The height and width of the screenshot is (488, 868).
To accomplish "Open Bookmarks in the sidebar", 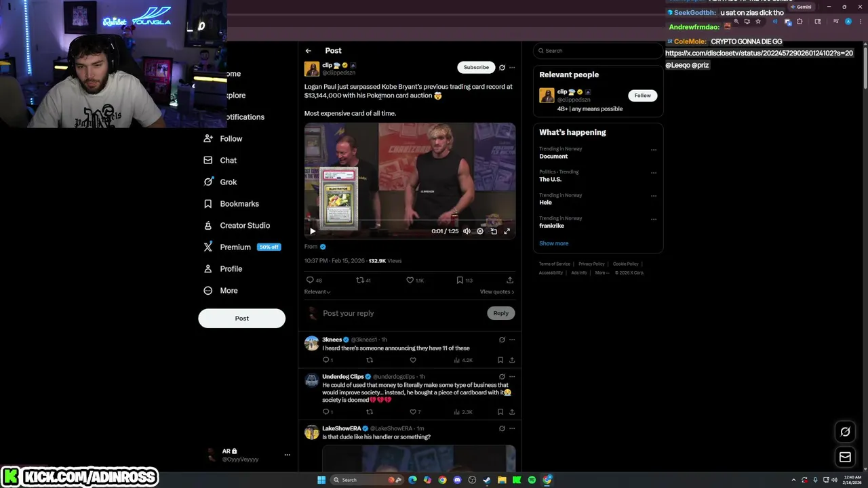I will 231,203.
